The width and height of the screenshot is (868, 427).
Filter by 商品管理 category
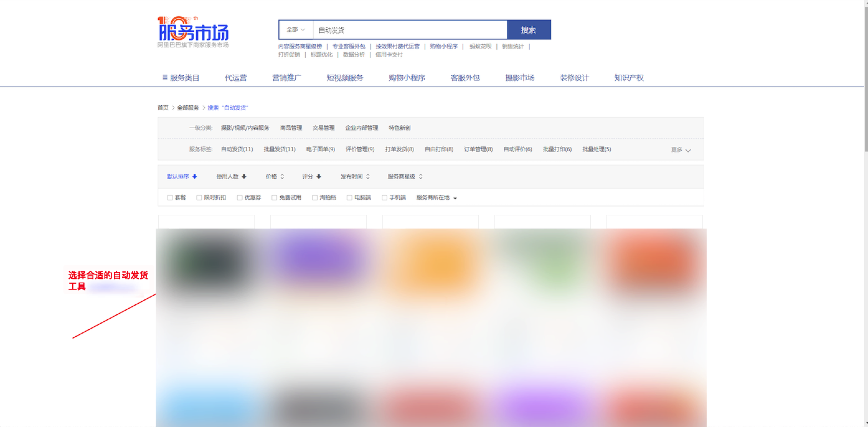tap(291, 128)
